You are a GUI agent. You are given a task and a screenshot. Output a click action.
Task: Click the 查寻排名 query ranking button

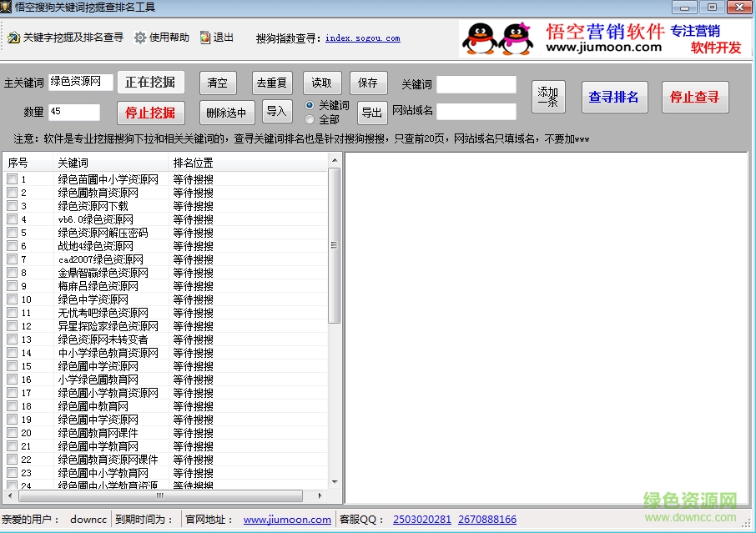click(614, 97)
